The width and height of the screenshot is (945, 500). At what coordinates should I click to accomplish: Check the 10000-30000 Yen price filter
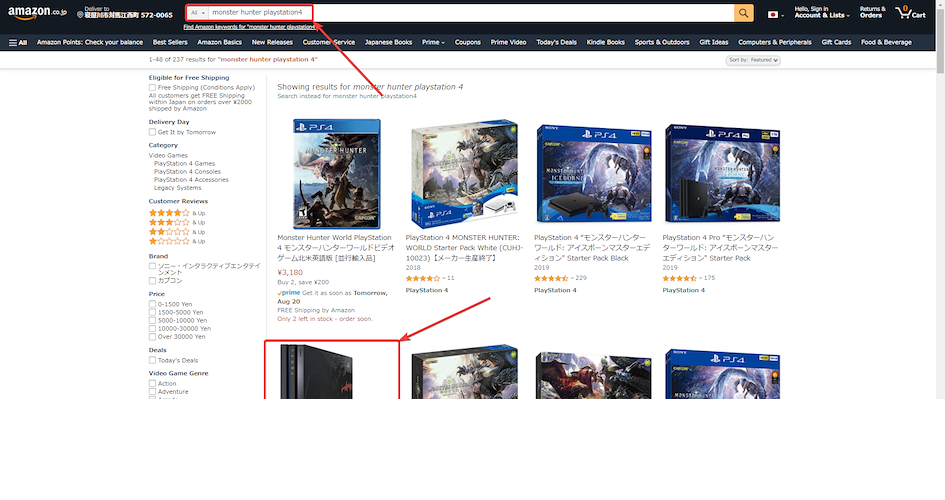152,329
